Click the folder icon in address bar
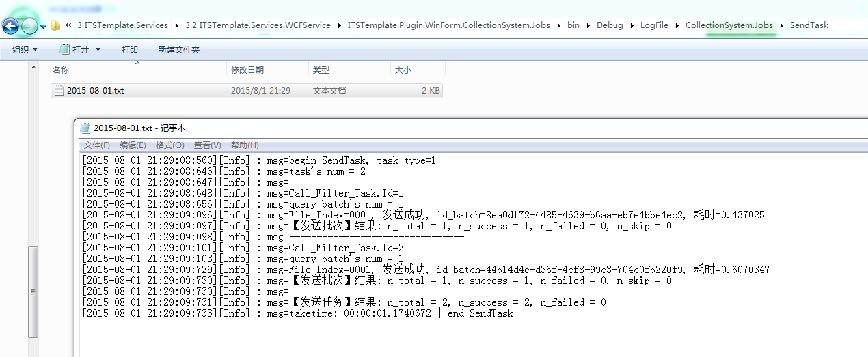868x357 pixels. click(x=55, y=25)
